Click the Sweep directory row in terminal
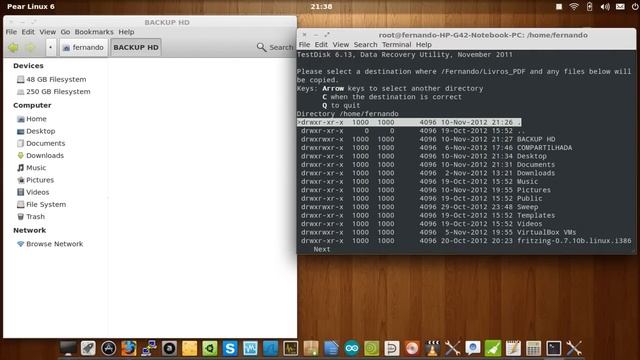This screenshot has height=360, width=640. pyautogui.click(x=419, y=207)
